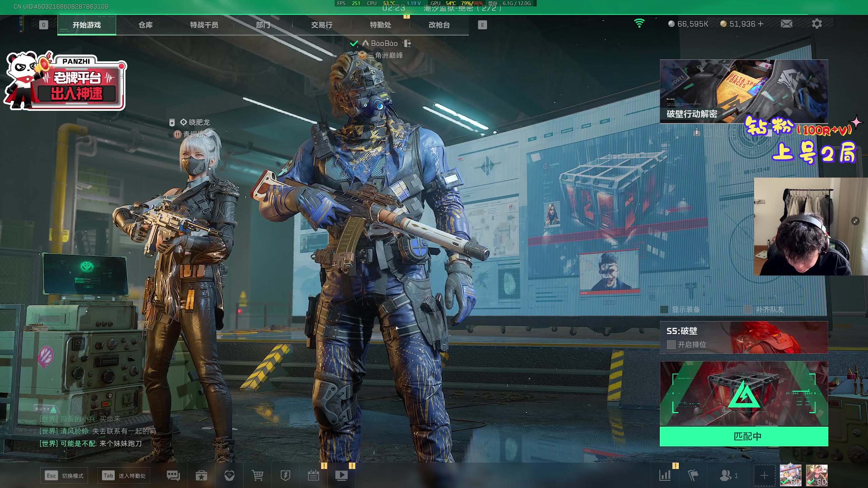
Task: Open the 开始游戏 tab
Action: [87, 25]
